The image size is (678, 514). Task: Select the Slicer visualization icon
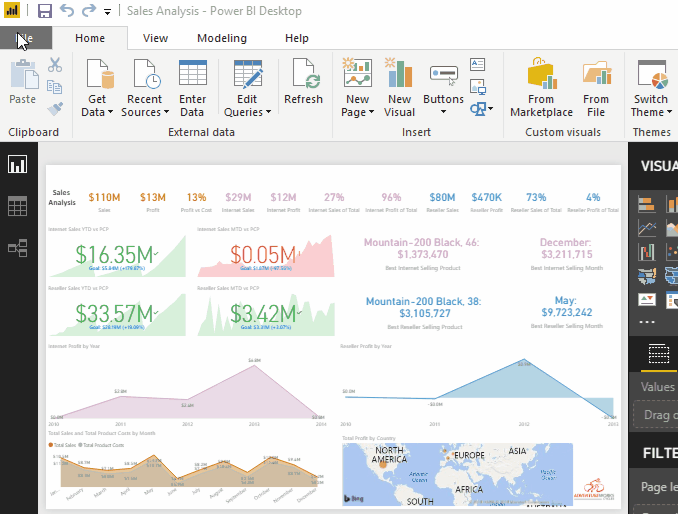pos(672,299)
